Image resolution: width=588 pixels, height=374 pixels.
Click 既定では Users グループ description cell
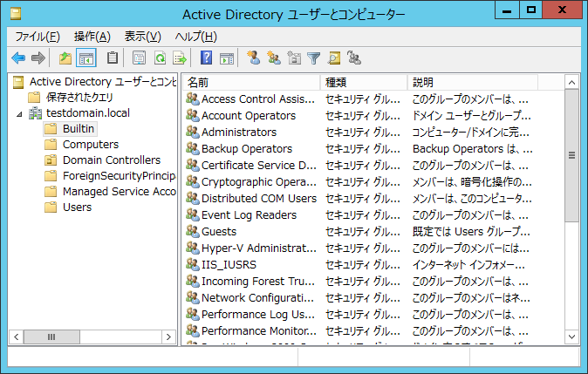tap(471, 232)
